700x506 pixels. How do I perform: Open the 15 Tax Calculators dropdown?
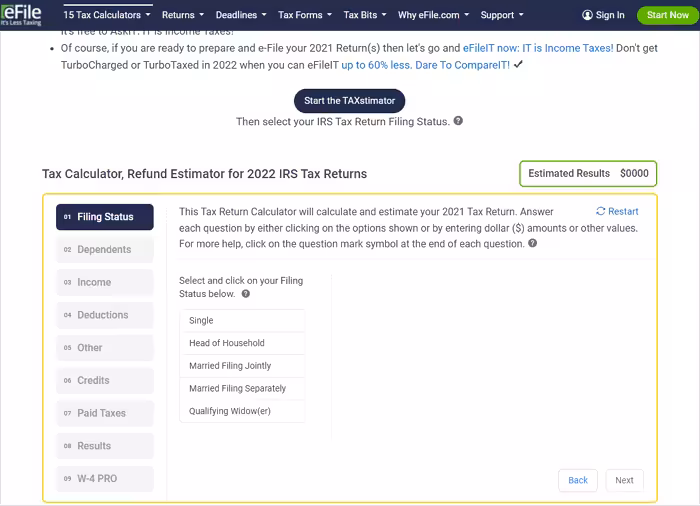107,15
